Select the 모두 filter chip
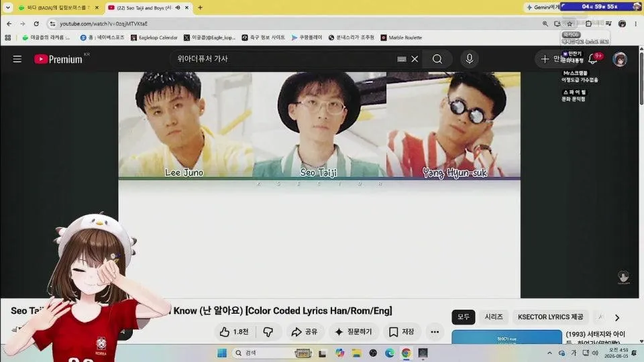The width and height of the screenshot is (644, 362). 464,317
